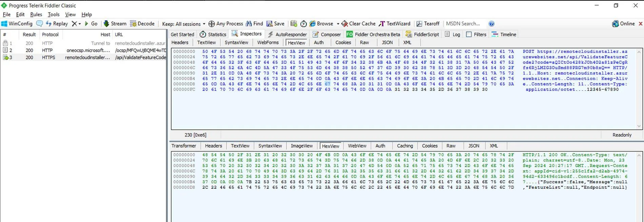Select response WebView tab
This screenshot has height=222, width=644.
click(357, 146)
